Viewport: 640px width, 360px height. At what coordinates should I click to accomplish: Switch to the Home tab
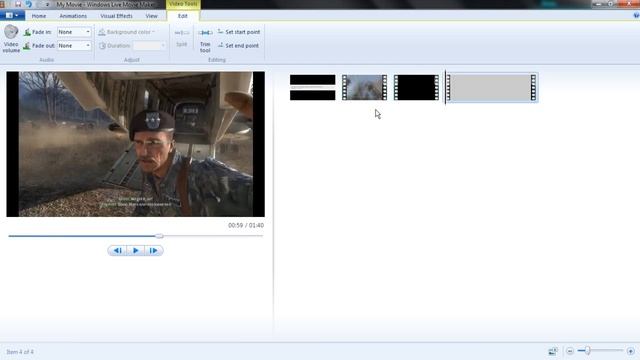coord(39,16)
